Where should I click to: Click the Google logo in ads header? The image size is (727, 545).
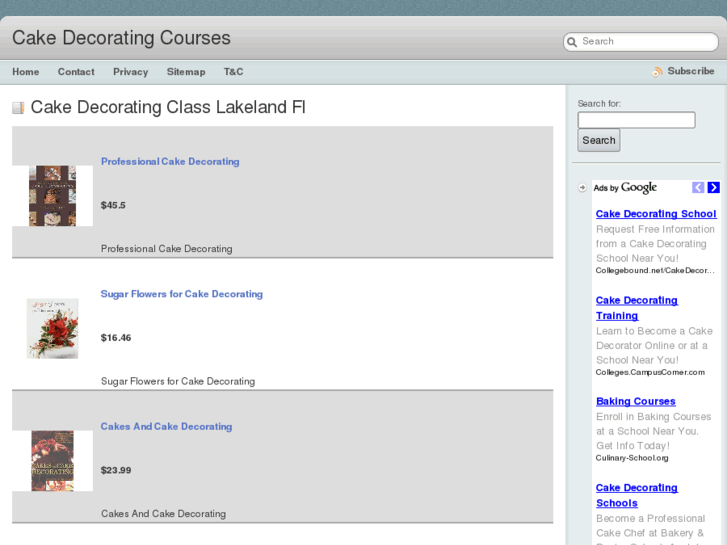click(x=639, y=187)
